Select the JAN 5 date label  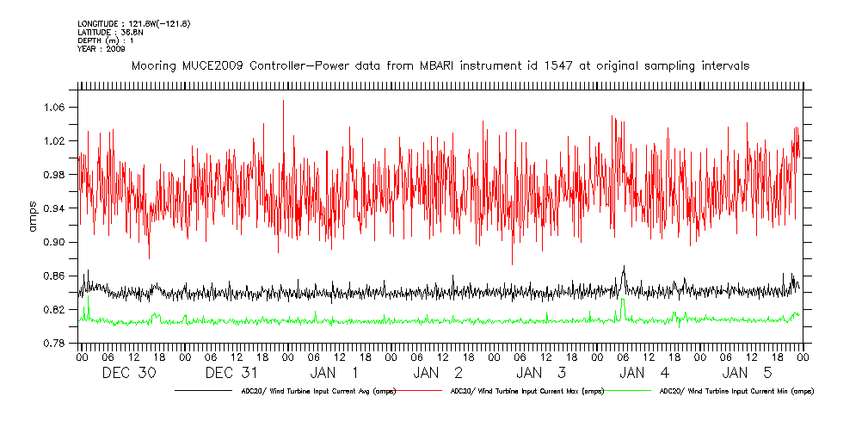coord(748,373)
